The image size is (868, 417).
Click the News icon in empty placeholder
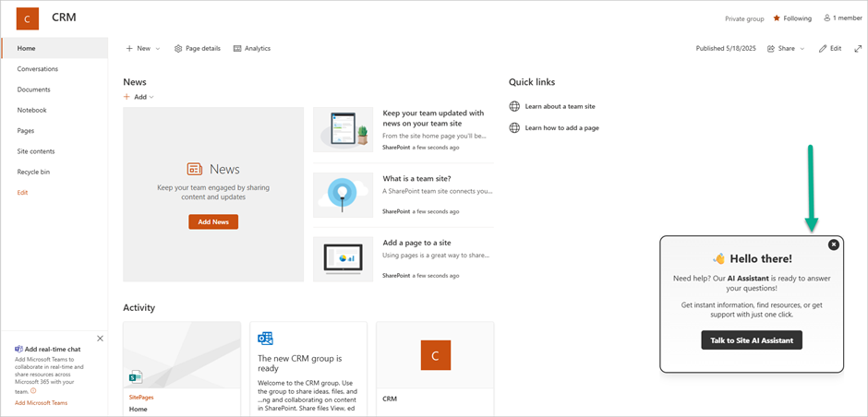point(194,169)
